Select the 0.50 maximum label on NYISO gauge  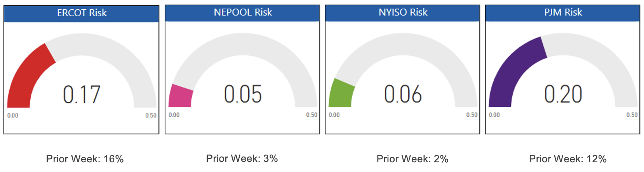click(x=472, y=115)
